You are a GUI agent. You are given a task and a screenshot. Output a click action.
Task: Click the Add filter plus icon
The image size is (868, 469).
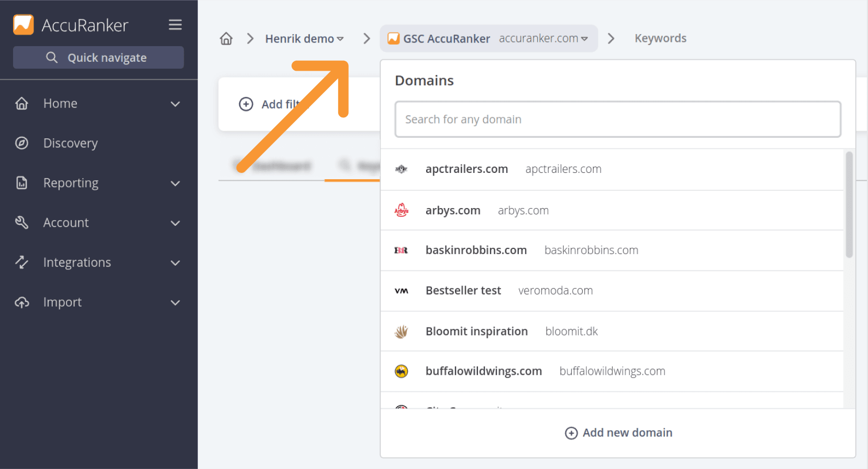(246, 104)
